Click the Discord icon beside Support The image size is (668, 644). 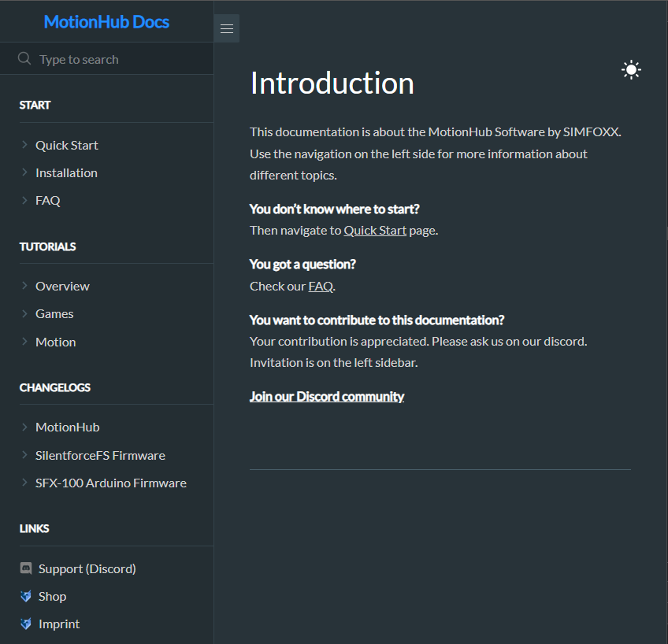click(x=26, y=568)
